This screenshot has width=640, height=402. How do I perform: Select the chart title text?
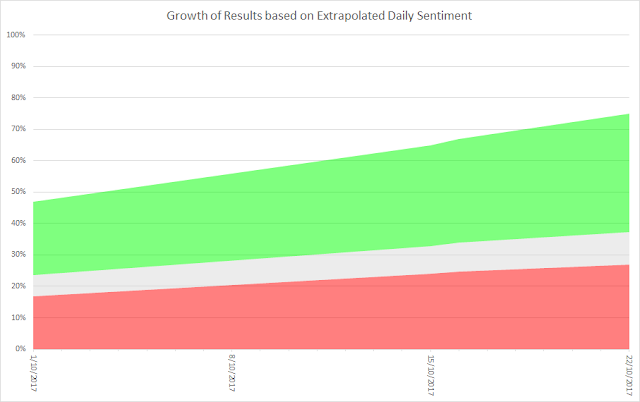point(319,16)
